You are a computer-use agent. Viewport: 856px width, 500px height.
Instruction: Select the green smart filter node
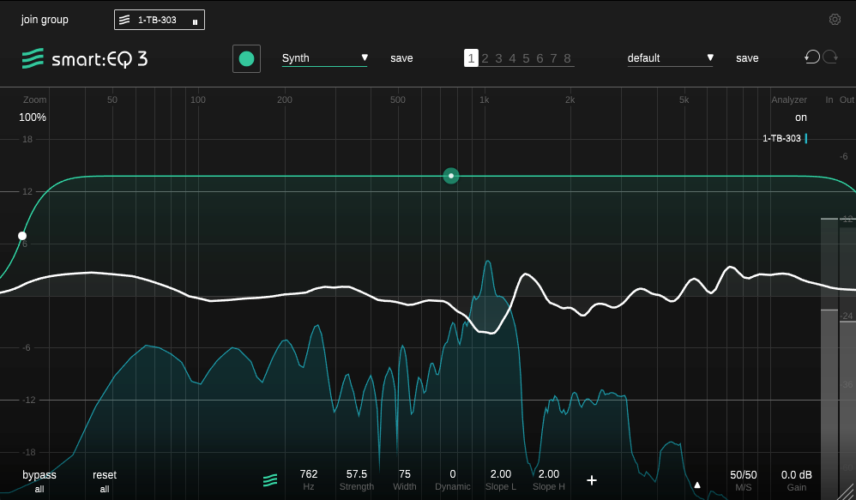point(451,176)
